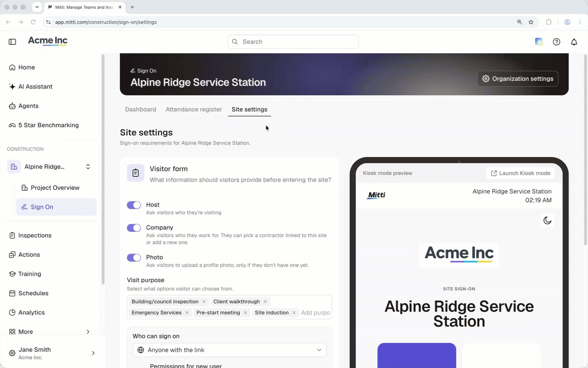
Task: Click the Organization settings button
Action: point(518,79)
